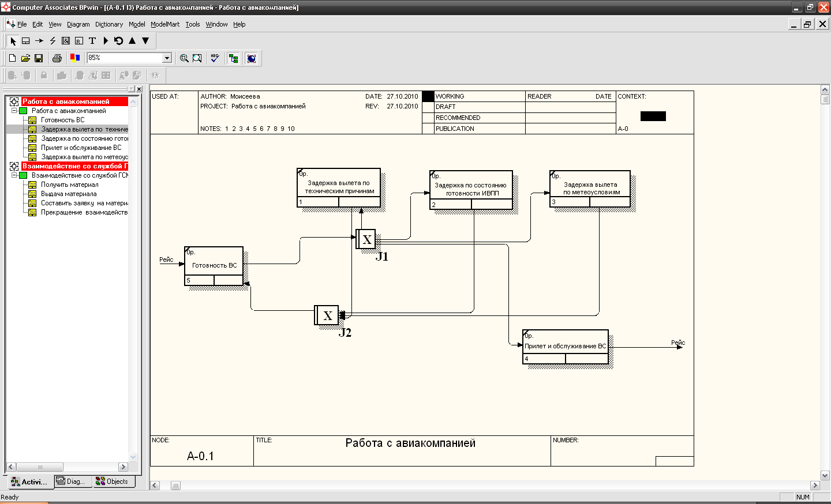Open the Diagram menu
This screenshot has width=831, height=504.
pyautogui.click(x=78, y=24)
